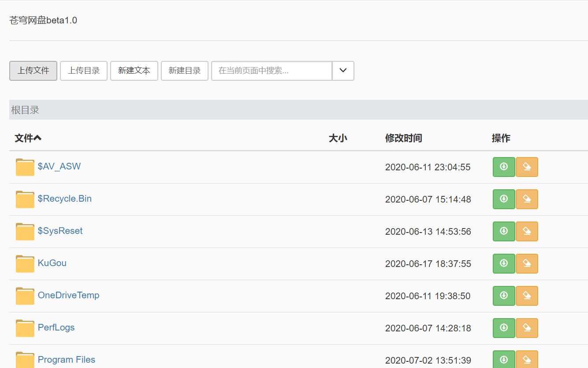588x368 pixels.
Task: Click the 操作 column header
Action: point(501,138)
